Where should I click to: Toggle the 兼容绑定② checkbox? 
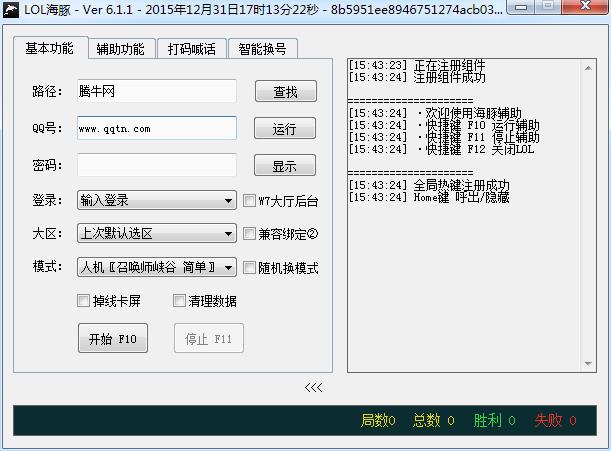[x=250, y=234]
